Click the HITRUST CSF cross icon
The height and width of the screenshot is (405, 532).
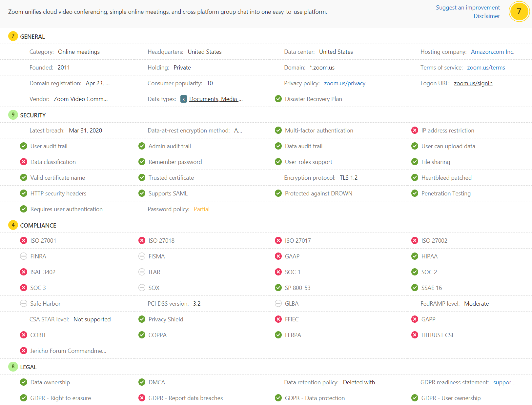tap(415, 335)
